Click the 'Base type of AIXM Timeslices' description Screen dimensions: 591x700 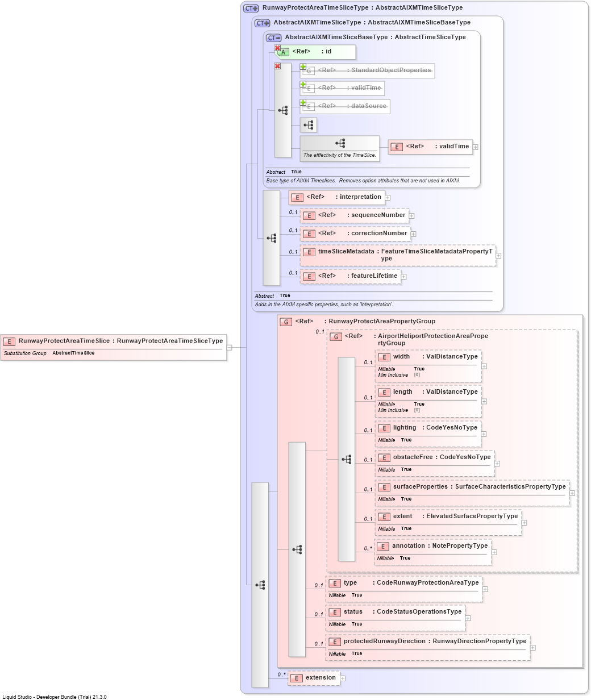(x=363, y=181)
